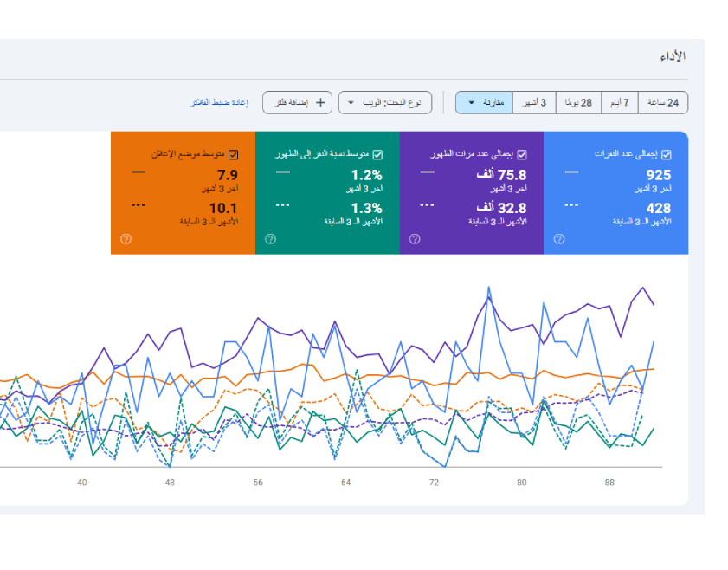Open help icon in the orange average position card

coord(126,239)
